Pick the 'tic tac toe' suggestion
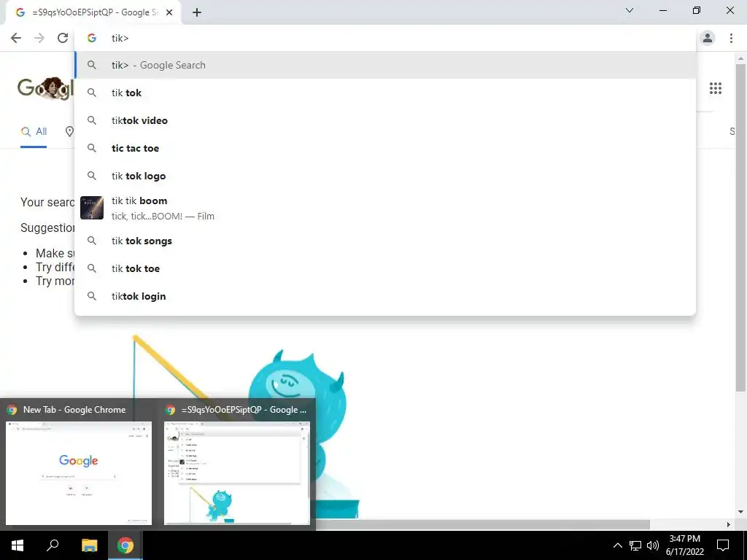 385,148
